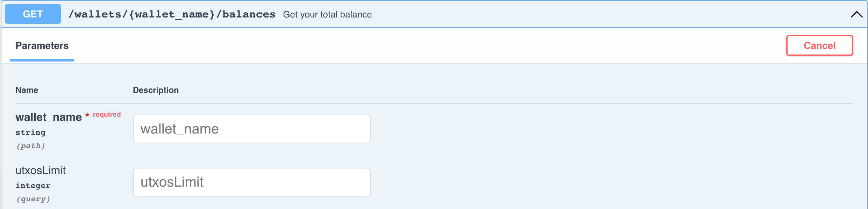Click the /wallets/{wallet_name}/balances path
The height and width of the screenshot is (209, 868).
point(172,14)
